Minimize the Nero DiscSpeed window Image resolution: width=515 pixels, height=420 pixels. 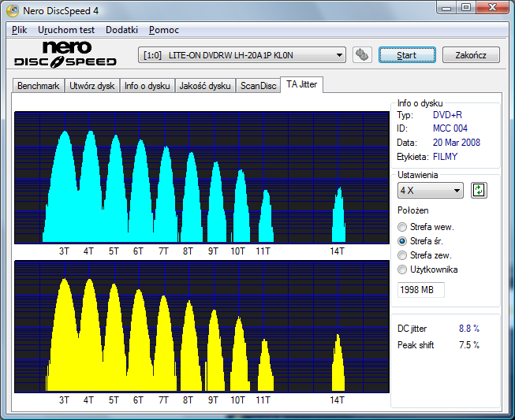(446, 8)
